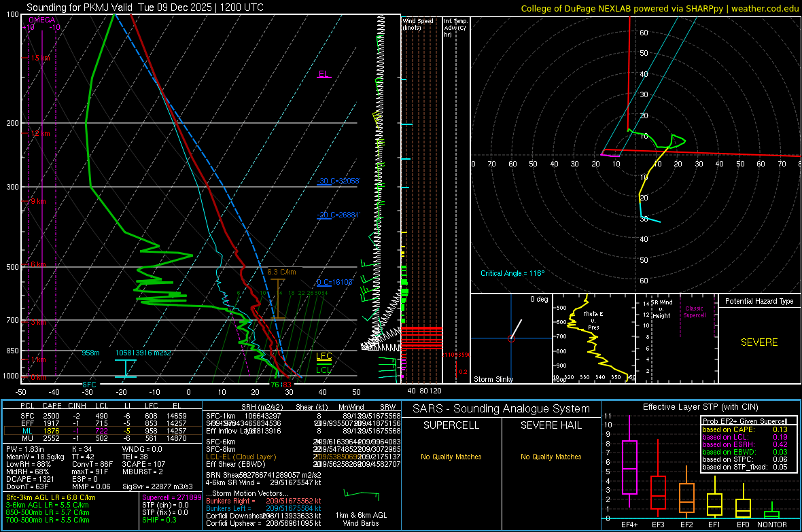Click the PW = 1.83in value
This screenshot has width=802, height=532.
[25, 449]
